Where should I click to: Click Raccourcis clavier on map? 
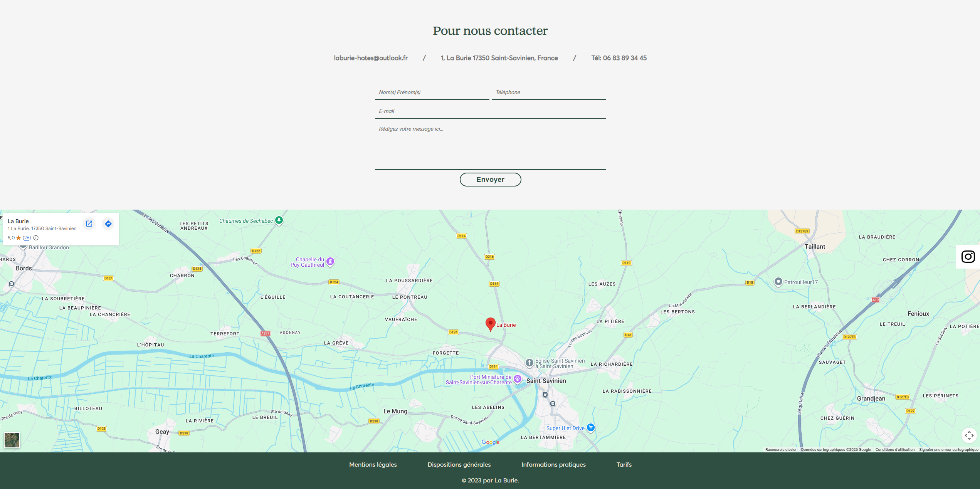pyautogui.click(x=781, y=449)
